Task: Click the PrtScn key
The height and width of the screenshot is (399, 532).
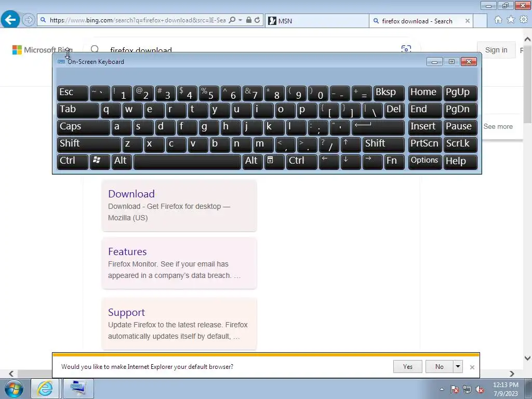Action: click(x=425, y=144)
